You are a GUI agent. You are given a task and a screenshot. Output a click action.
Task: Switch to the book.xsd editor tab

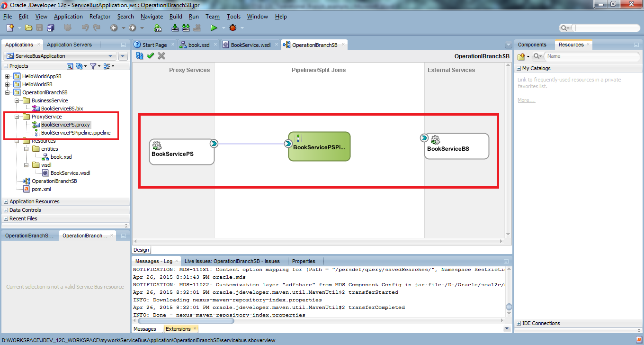pyautogui.click(x=198, y=45)
